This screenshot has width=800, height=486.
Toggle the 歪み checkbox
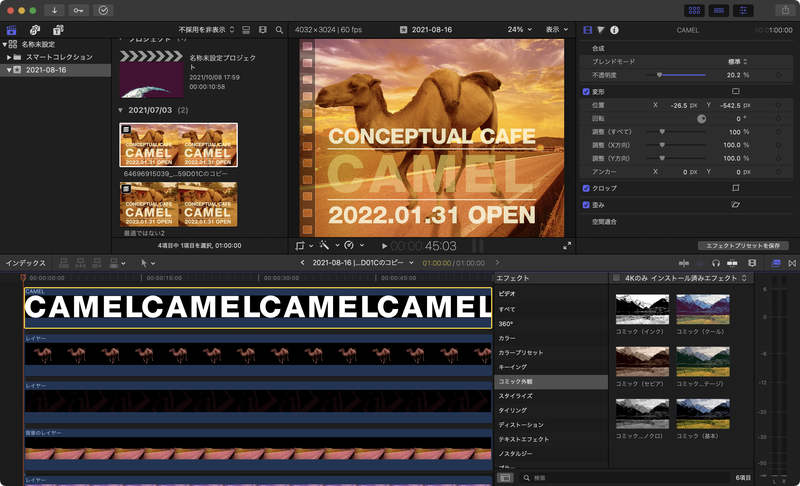(x=586, y=205)
